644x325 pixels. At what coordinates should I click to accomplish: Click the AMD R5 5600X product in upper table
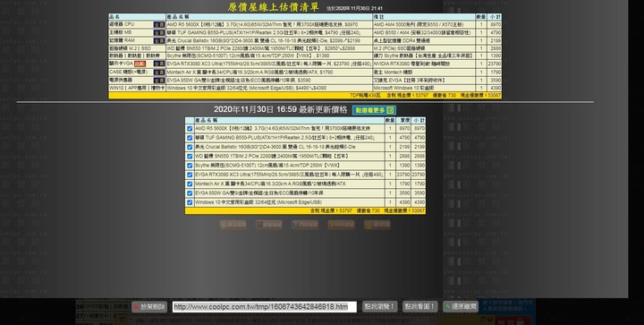click(269, 25)
